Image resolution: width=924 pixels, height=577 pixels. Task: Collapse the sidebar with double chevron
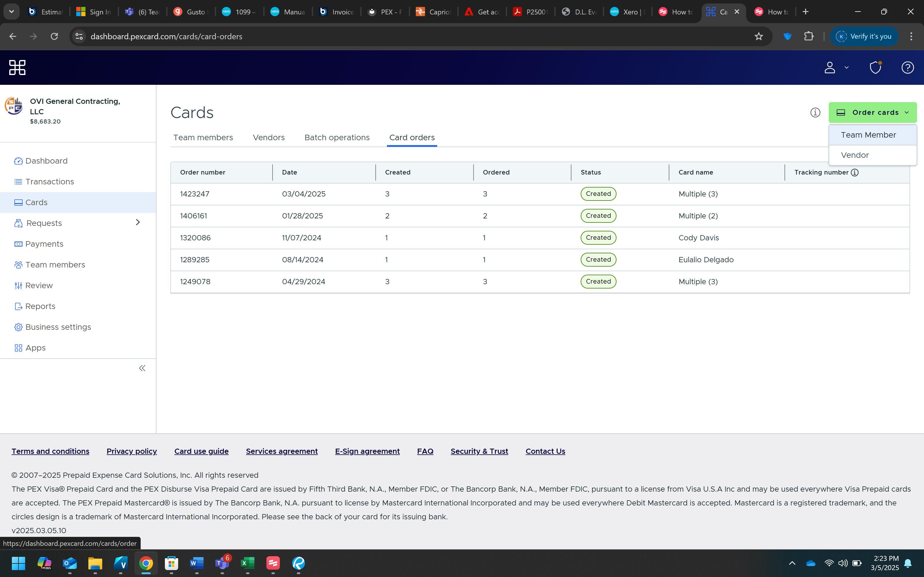tap(142, 368)
